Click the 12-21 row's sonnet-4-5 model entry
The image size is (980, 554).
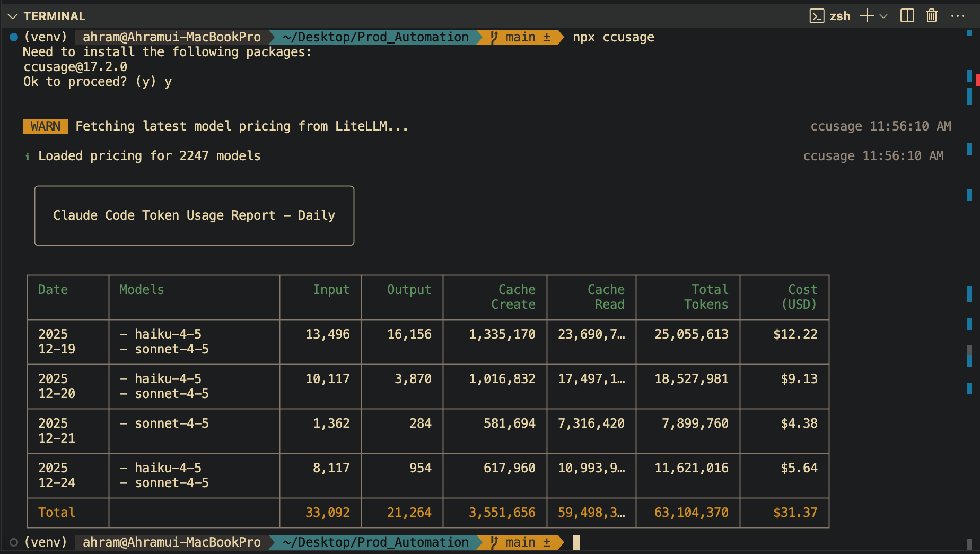(x=164, y=423)
